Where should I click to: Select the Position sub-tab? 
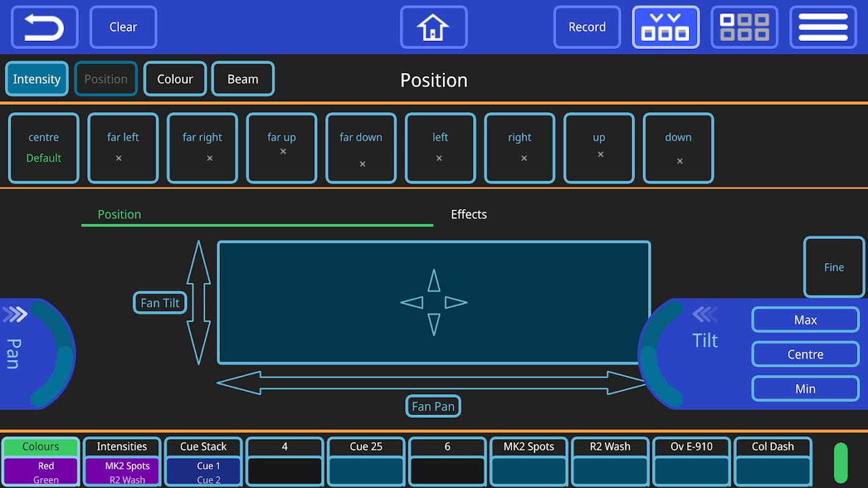(257, 215)
